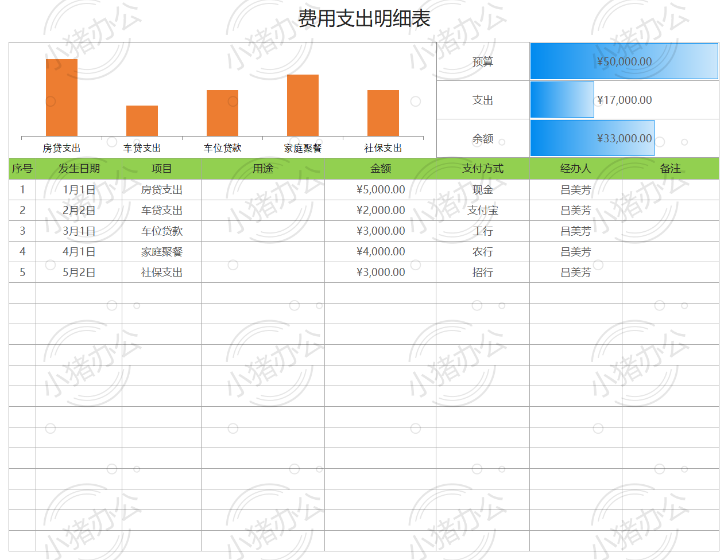
Task: Select the 用途 column header
Action: pyautogui.click(x=263, y=169)
